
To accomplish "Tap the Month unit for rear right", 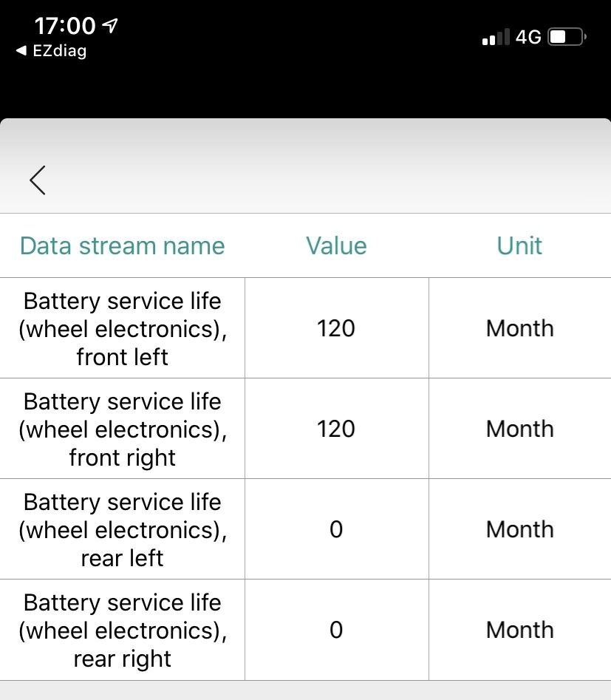I will 519,631.
